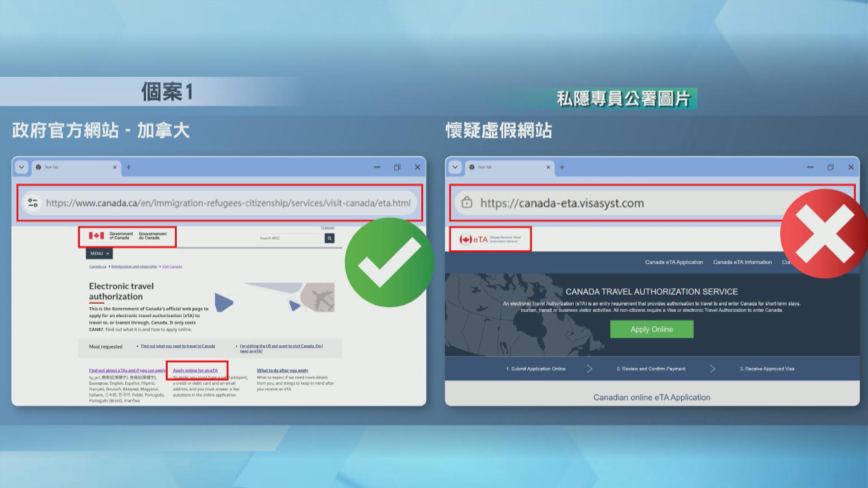Open tab search chevron in canada.ca browser window
Screen dimensions: 868x488
pos(21,167)
